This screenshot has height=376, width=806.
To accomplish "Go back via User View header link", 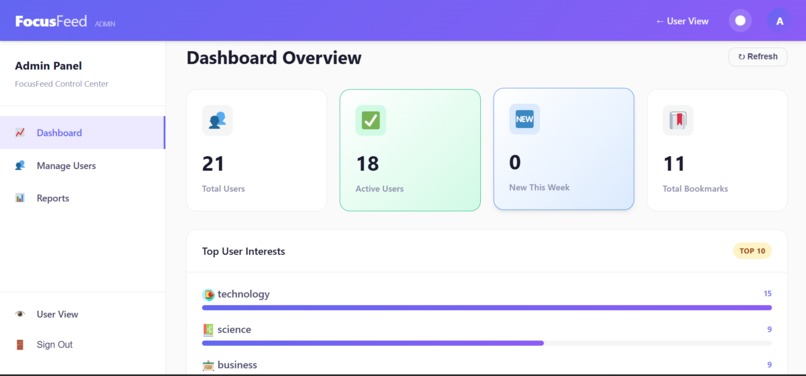I will pos(682,21).
